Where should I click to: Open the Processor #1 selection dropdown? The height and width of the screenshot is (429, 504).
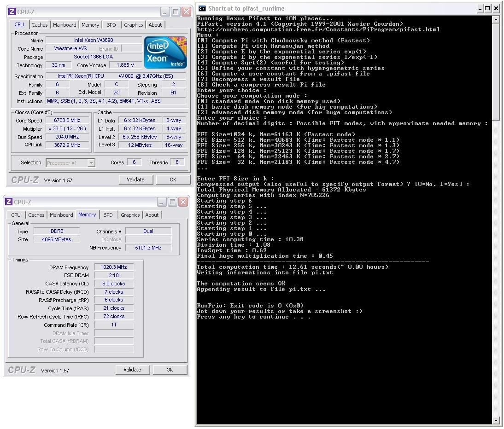tap(91, 162)
